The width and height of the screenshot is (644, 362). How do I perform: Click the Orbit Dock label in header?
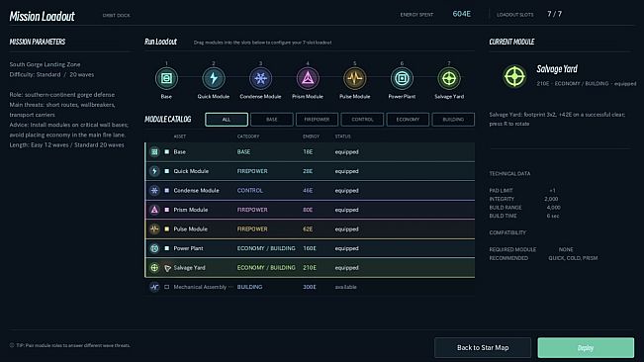[116, 15]
